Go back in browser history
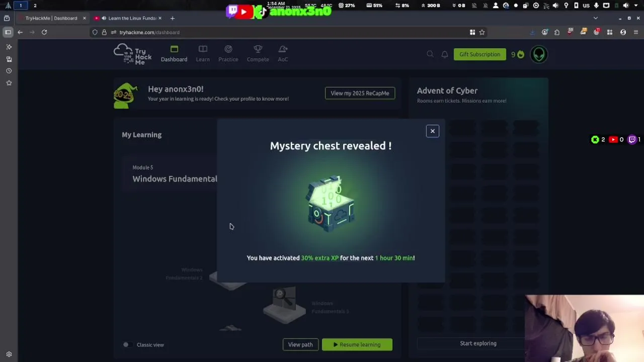The width and height of the screenshot is (644, 362). click(x=20, y=32)
